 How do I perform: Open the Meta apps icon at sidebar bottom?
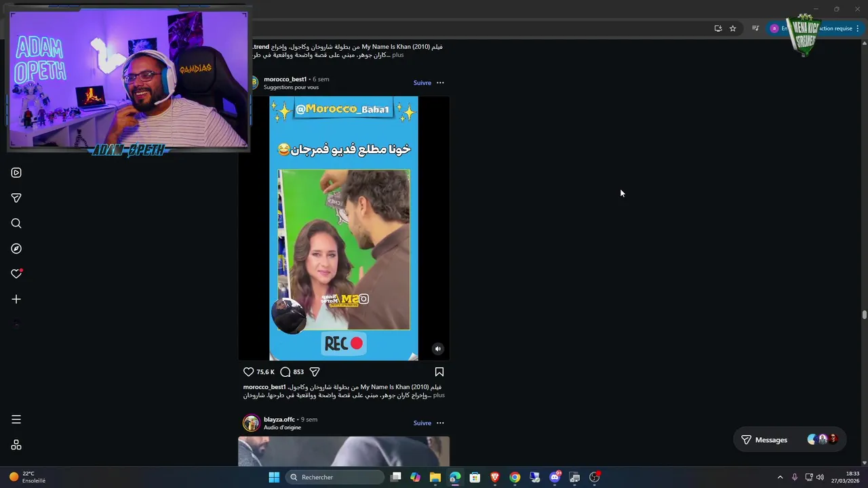click(16, 445)
